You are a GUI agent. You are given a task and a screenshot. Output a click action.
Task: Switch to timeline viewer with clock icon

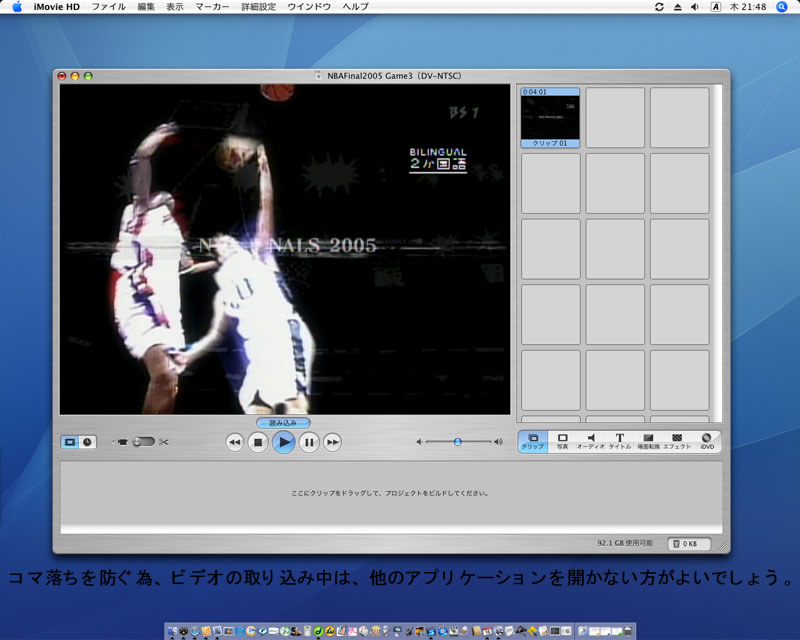coord(88,442)
